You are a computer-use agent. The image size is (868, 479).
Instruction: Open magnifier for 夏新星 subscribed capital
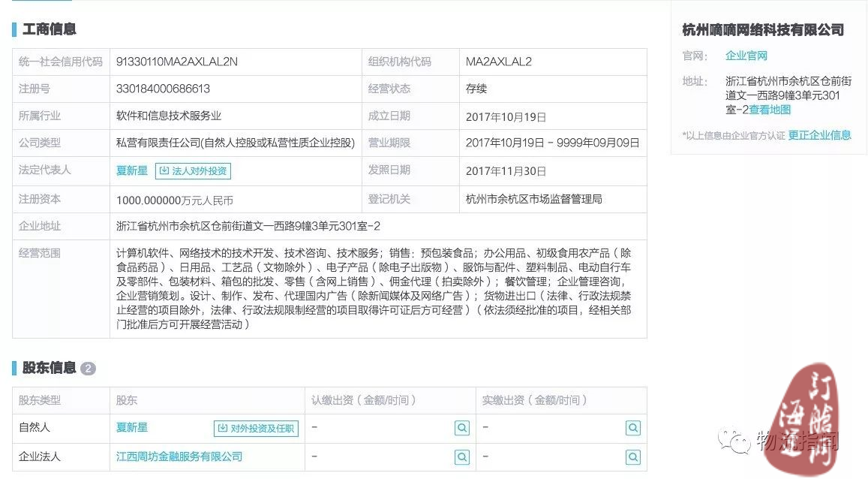pyautogui.click(x=462, y=428)
